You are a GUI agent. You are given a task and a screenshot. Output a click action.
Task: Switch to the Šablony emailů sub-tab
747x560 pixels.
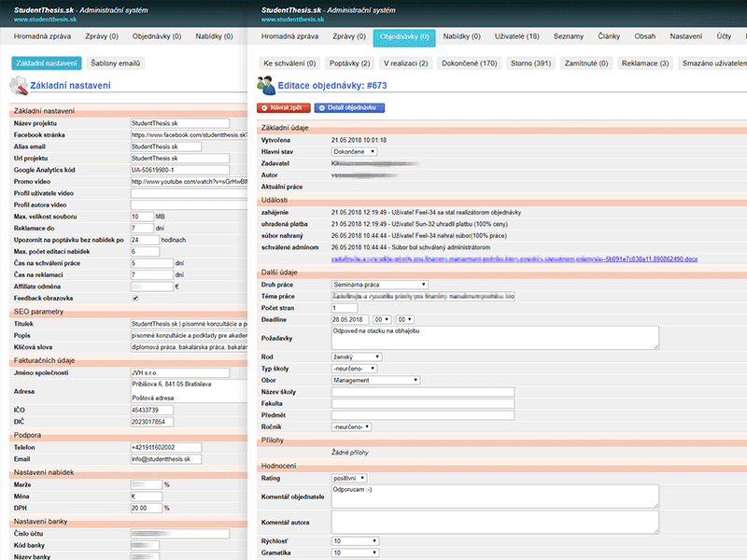pos(115,63)
